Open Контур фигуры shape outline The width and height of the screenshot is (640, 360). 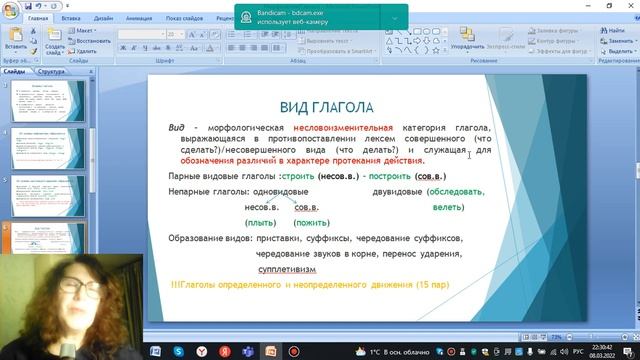(553, 41)
